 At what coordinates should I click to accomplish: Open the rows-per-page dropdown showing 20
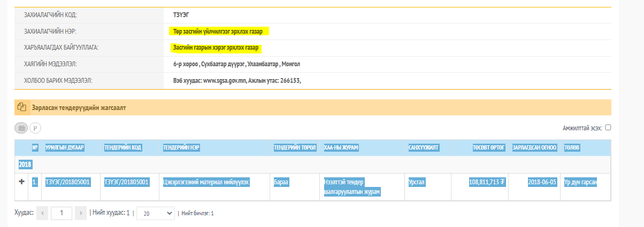156,213
